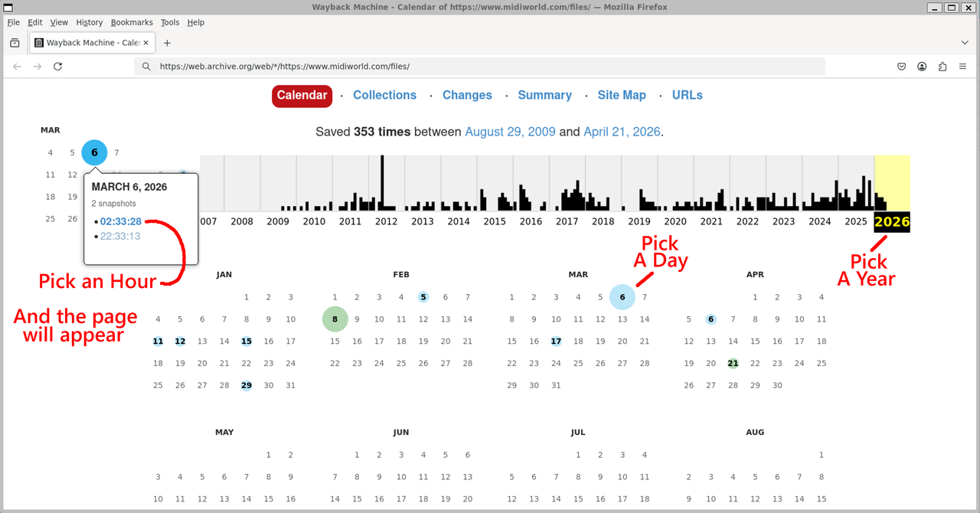The image size is (980, 513).
Task: Open a new browser tab
Action: (x=167, y=43)
